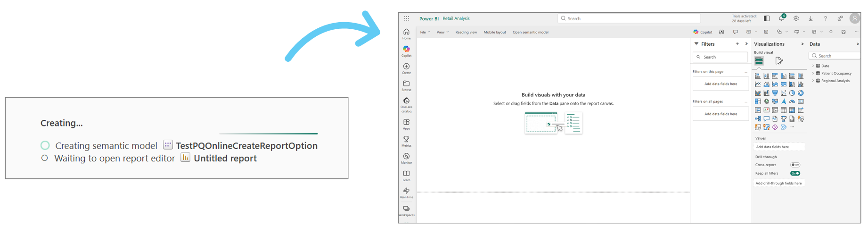
Task: Select the pie chart visual
Action: pyautogui.click(x=792, y=93)
